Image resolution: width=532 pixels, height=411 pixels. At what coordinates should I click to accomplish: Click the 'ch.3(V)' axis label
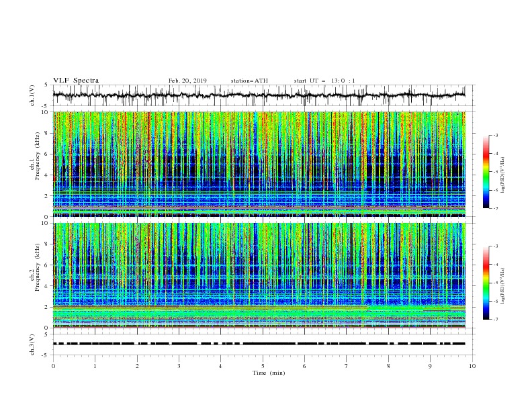[x=32, y=345]
